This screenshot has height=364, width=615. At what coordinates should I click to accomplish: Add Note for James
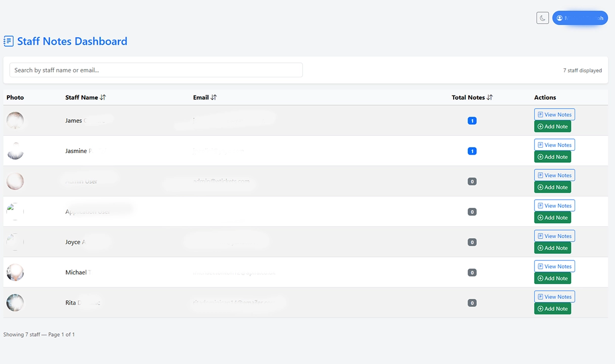(x=552, y=126)
